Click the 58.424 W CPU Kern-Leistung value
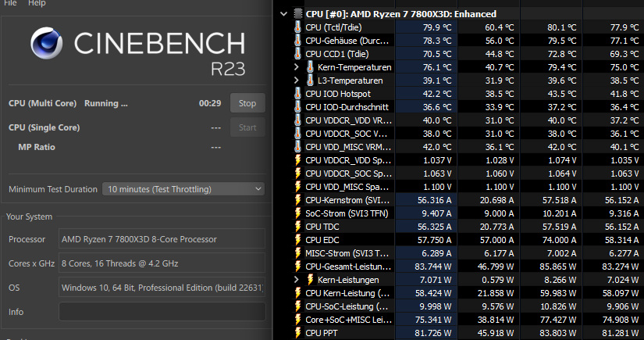The width and height of the screenshot is (644, 340). click(x=433, y=293)
